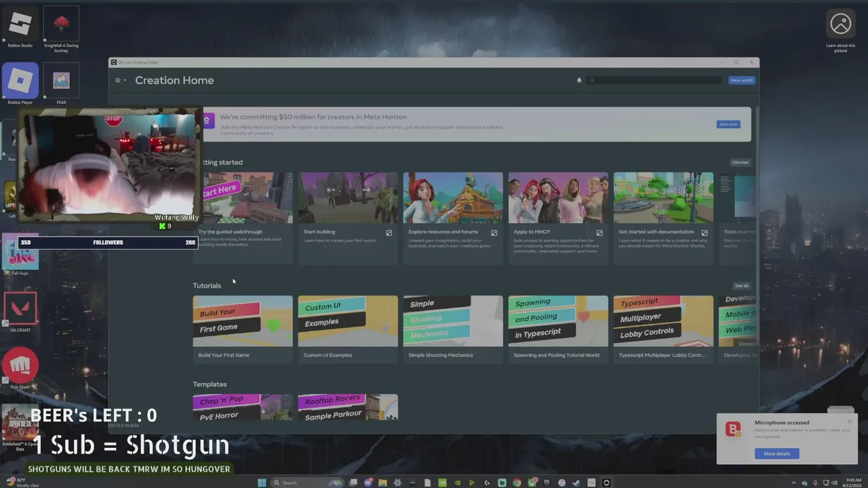Open Task View from the taskbar
Image resolution: width=868 pixels, height=488 pixels.
coord(353,483)
